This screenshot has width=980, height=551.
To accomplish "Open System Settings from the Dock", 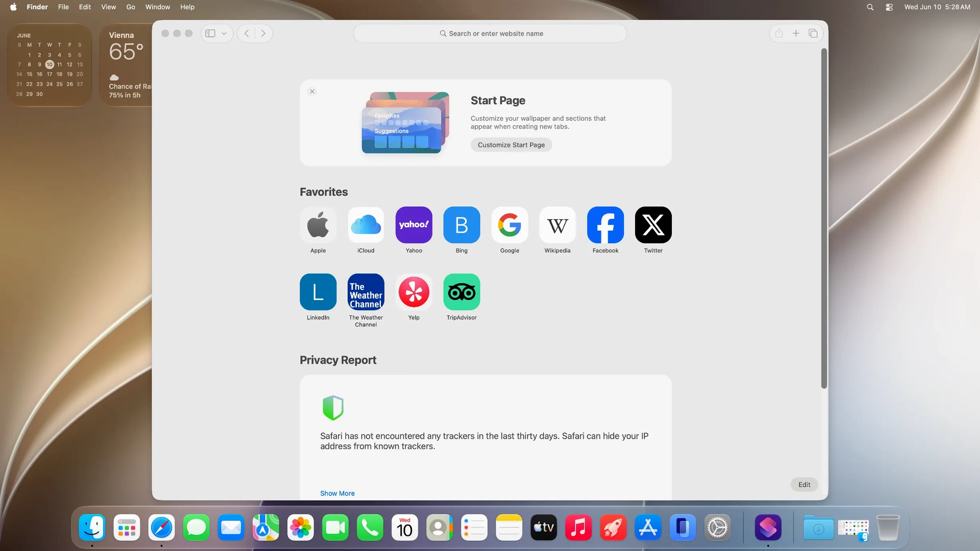I will click(717, 527).
